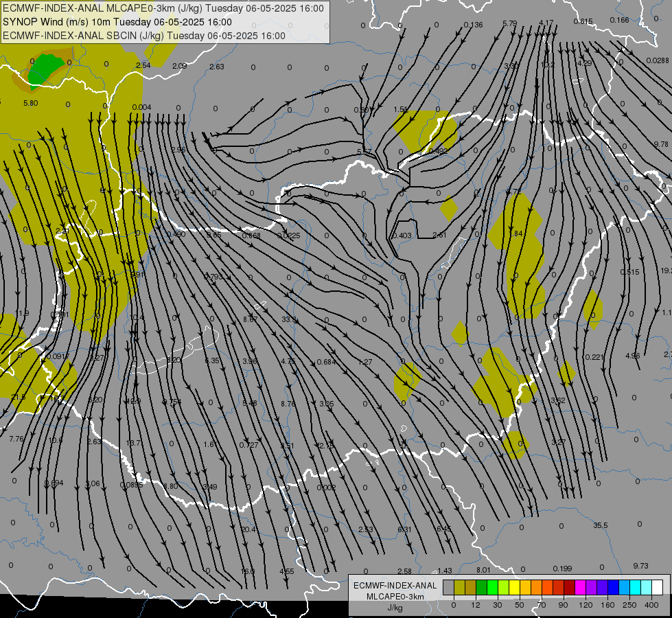Click the map value 5.80
The width and height of the screenshot is (672, 618).
coord(30,103)
